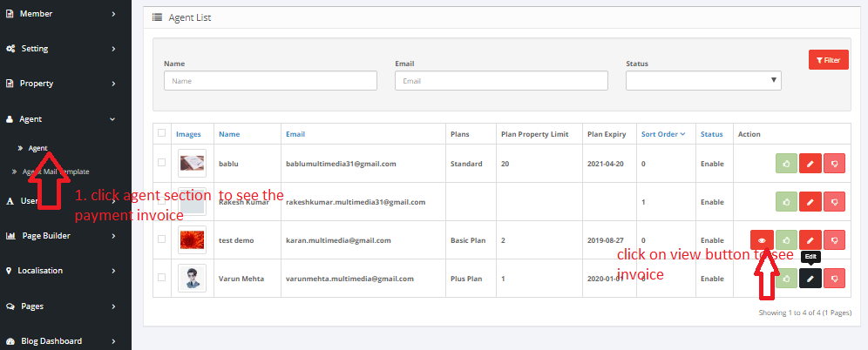Click thumbs-down icon for bablu row
This screenshot has height=350, width=868.
tap(834, 164)
